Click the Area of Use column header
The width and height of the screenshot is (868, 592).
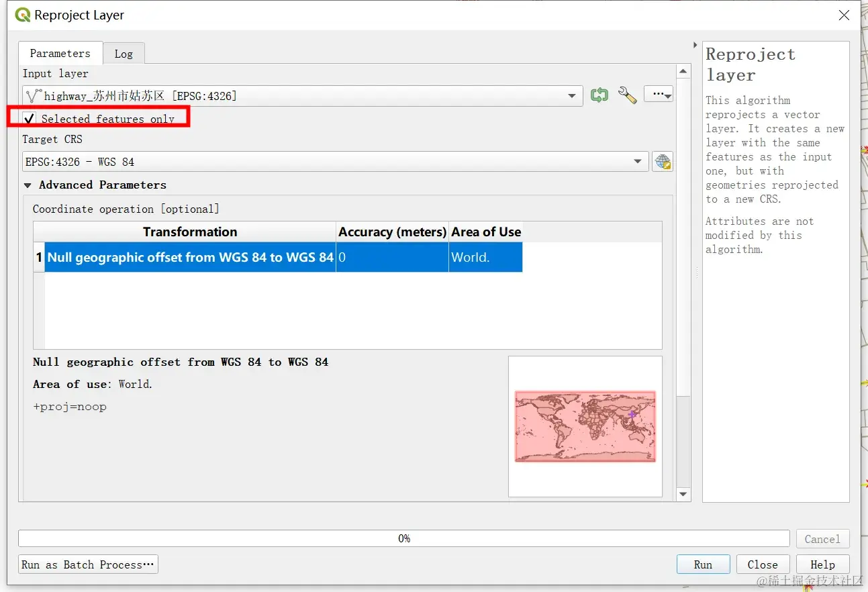[486, 232]
